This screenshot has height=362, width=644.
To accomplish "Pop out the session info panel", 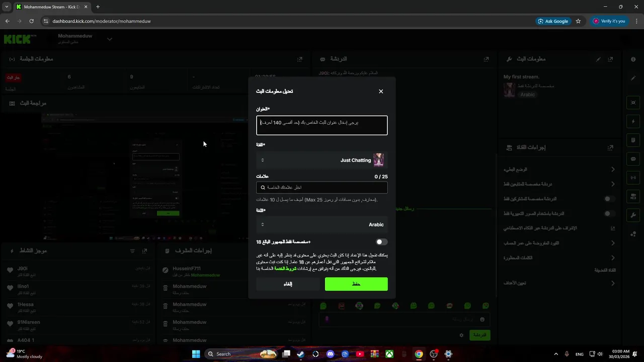I will 300,59.
